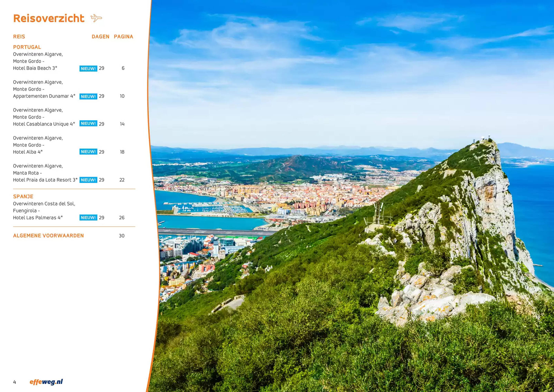
Task: Click Overwinteren Costa del Sol, text line
Action: 44,204
